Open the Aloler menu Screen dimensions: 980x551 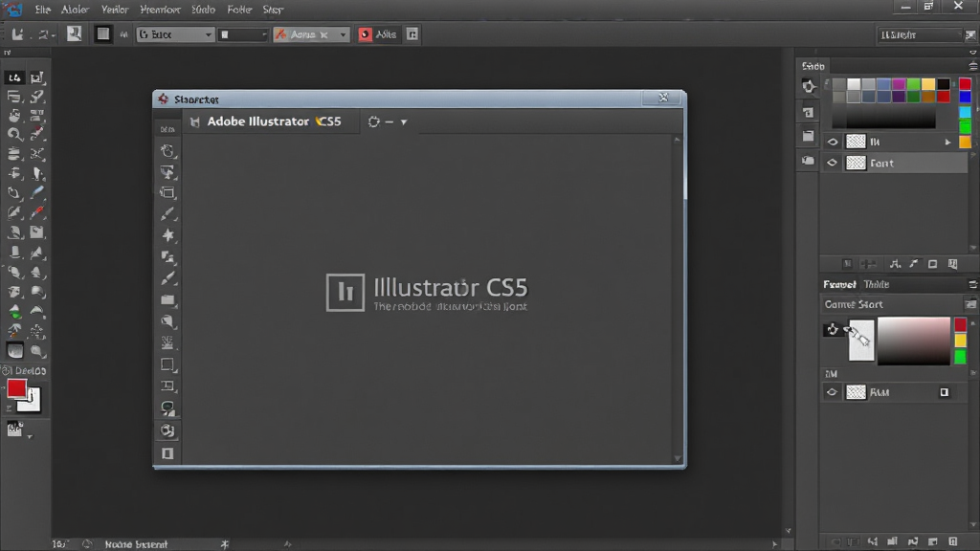75,10
